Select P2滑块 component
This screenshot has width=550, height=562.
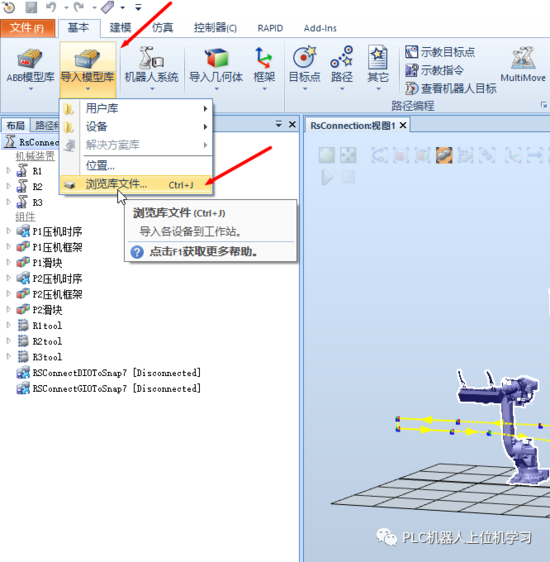(x=39, y=310)
